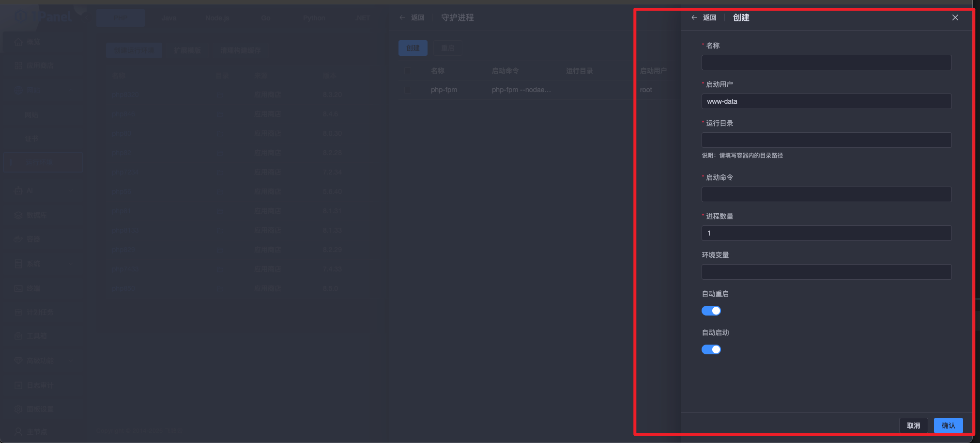Click the back arrow in 创建 drawer header
Viewport: 980px width, 443px height.
coord(694,17)
